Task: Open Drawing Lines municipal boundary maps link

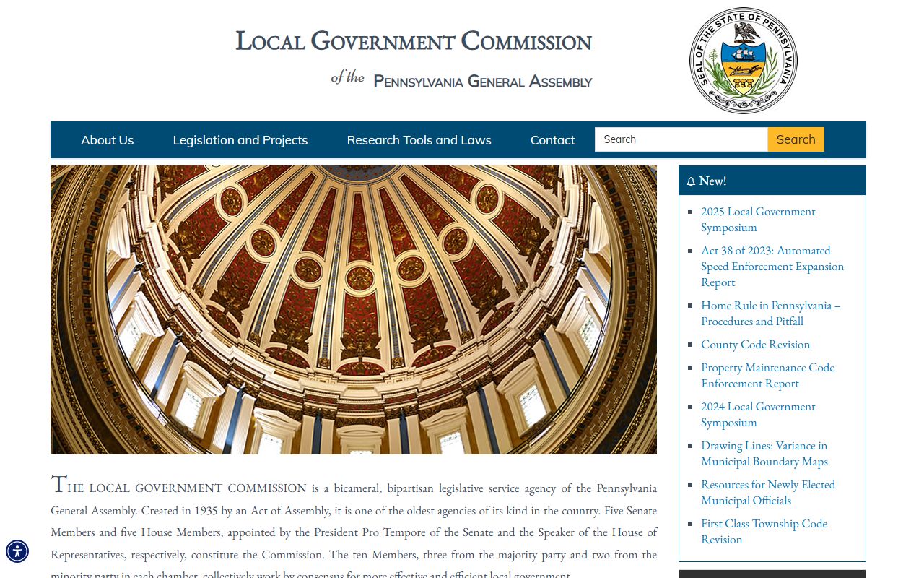Action: [764, 453]
